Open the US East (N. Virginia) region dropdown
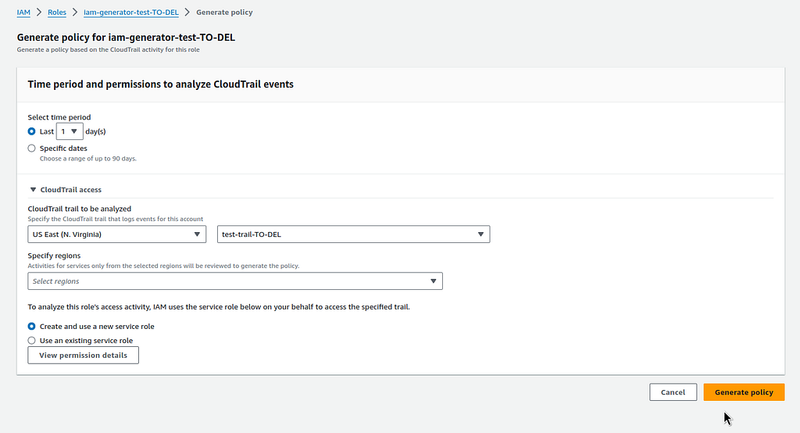This screenshot has width=800, height=433. (117, 234)
